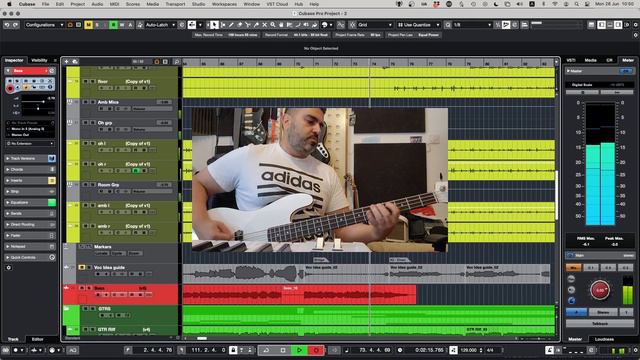Open the Transport menu
Viewport: 640px width, 360px height.
(175, 4)
